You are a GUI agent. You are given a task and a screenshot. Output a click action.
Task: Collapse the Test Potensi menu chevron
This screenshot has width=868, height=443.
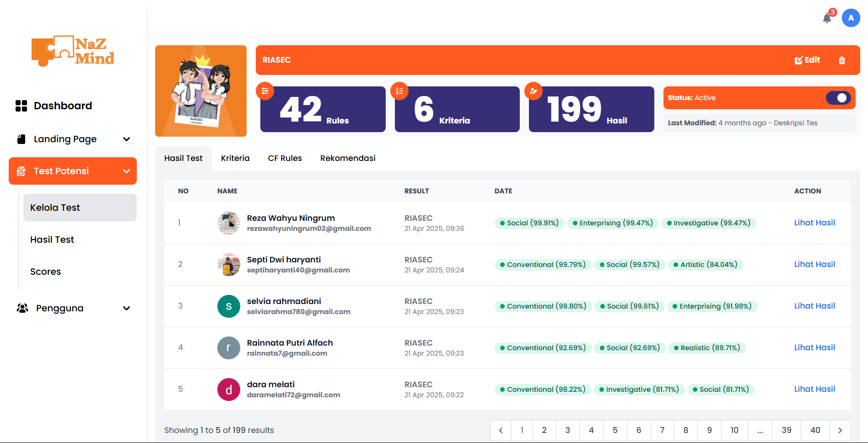coord(127,171)
